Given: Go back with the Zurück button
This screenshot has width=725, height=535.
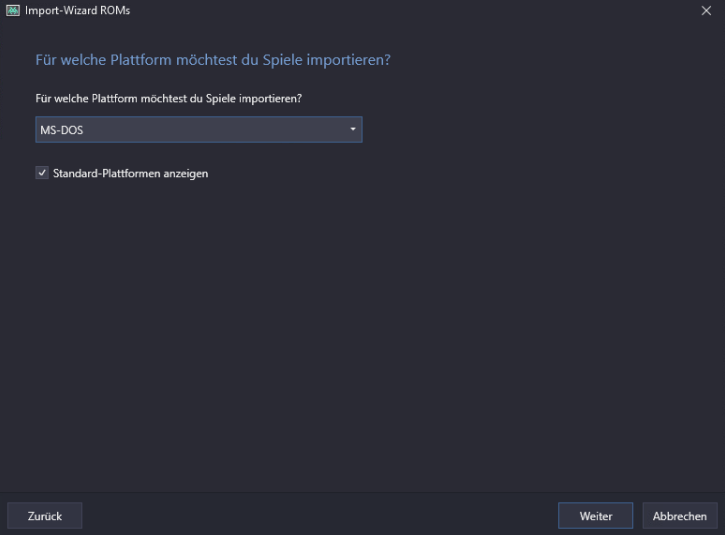Looking at the screenshot, I should (x=45, y=516).
